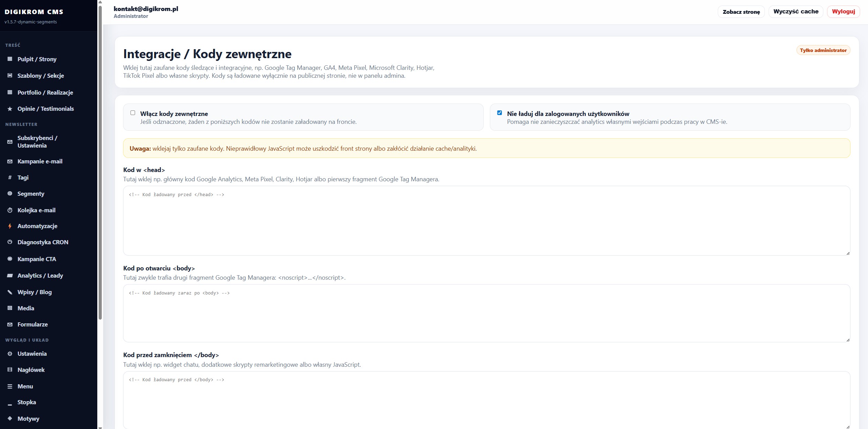This screenshot has height=429, width=868.
Task: Click the Kampanie CTA circle icon
Action: pyautogui.click(x=10, y=259)
